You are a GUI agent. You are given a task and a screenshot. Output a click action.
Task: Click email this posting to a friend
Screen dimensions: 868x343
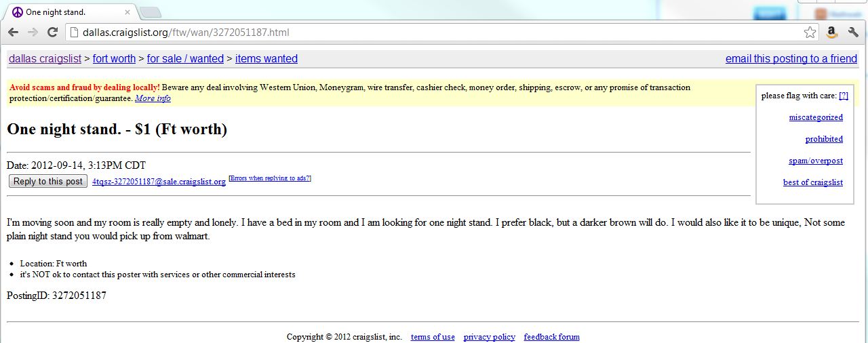point(791,59)
